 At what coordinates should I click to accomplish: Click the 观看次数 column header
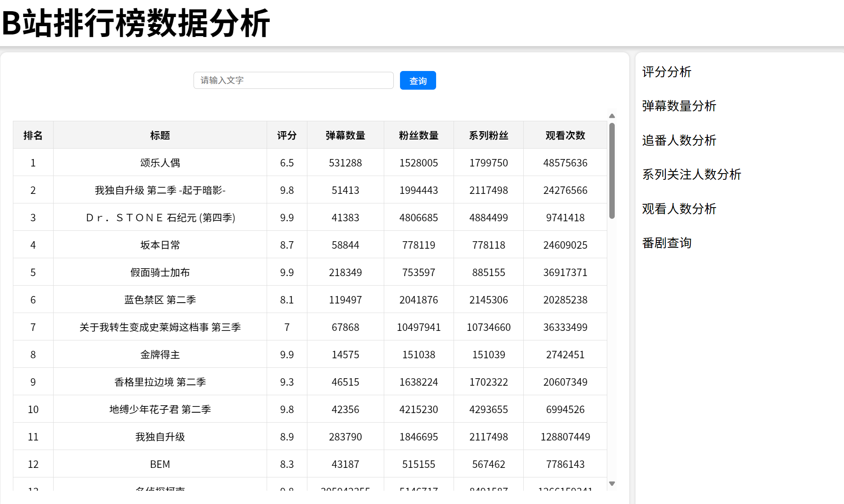click(x=565, y=135)
